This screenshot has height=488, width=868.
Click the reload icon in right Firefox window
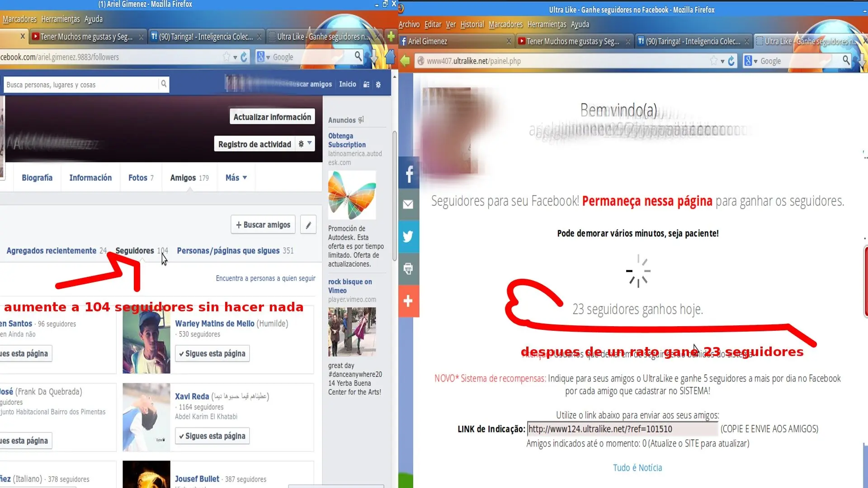tap(731, 61)
